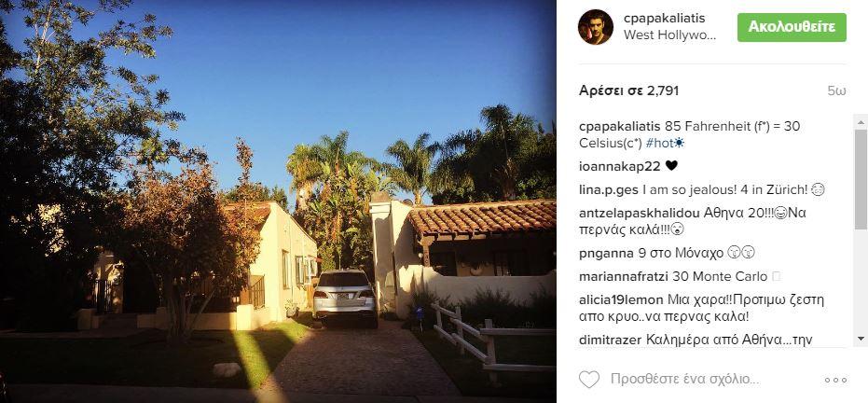Open antzelapaskhalidou commenter profile

click(x=640, y=213)
